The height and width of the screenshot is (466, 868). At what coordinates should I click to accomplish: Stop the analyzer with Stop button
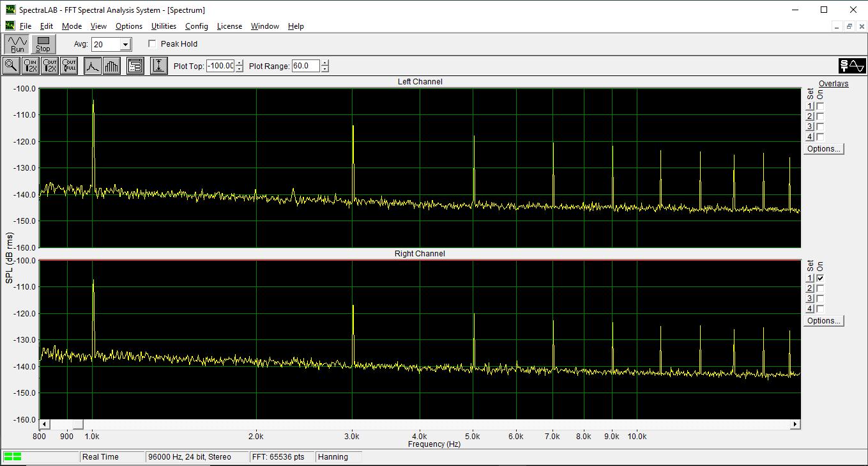[x=43, y=44]
